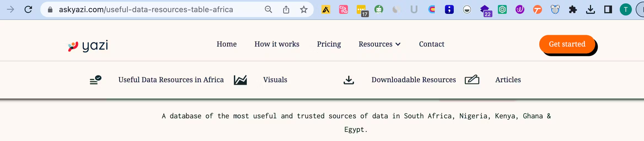Open the How it works page
This screenshot has width=644, height=141.
point(277,44)
